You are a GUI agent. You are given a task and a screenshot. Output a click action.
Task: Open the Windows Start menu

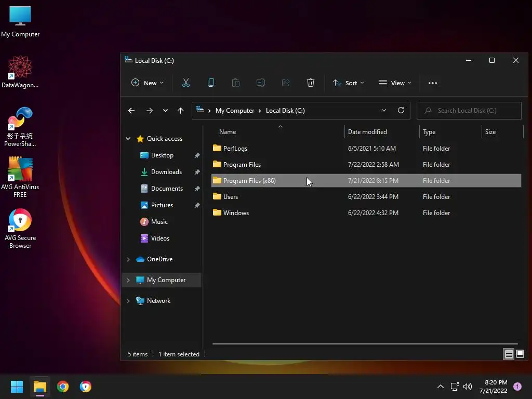tap(17, 387)
